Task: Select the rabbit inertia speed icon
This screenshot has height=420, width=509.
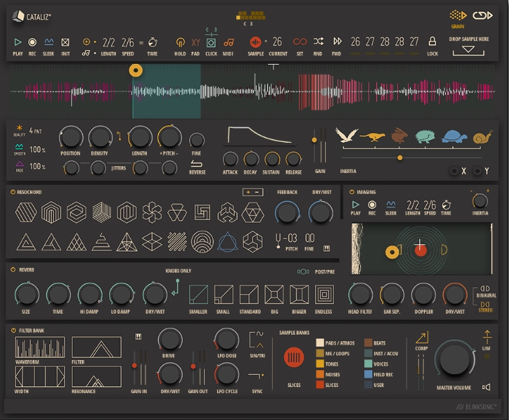Action: coord(399,135)
